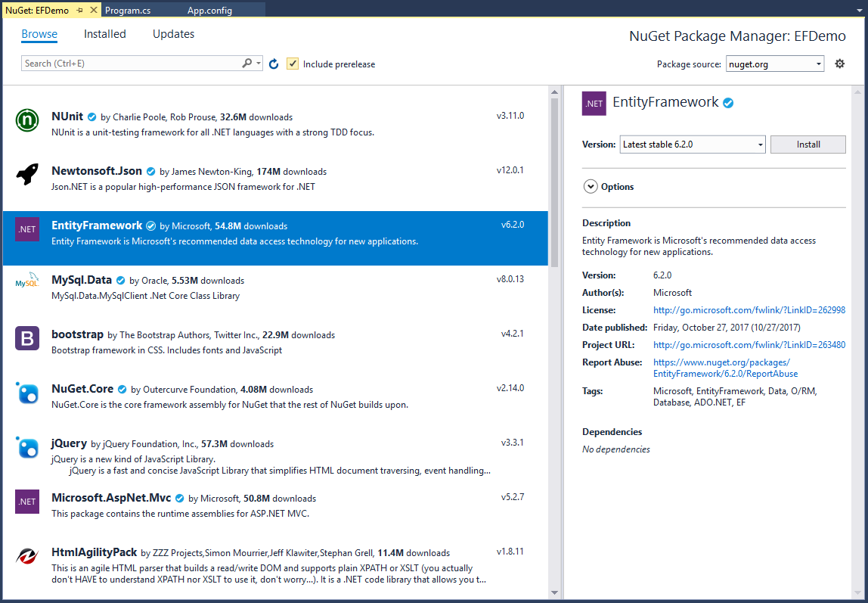This screenshot has height=603, width=868.
Task: Click verified badge beside MySql.Data name
Action: [x=121, y=281]
